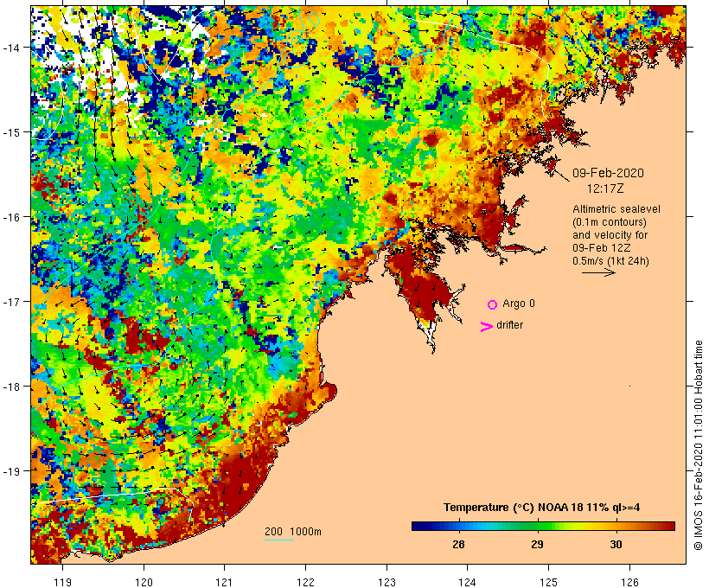
Task: Click the 120 longitude axis label
Action: click(x=144, y=582)
